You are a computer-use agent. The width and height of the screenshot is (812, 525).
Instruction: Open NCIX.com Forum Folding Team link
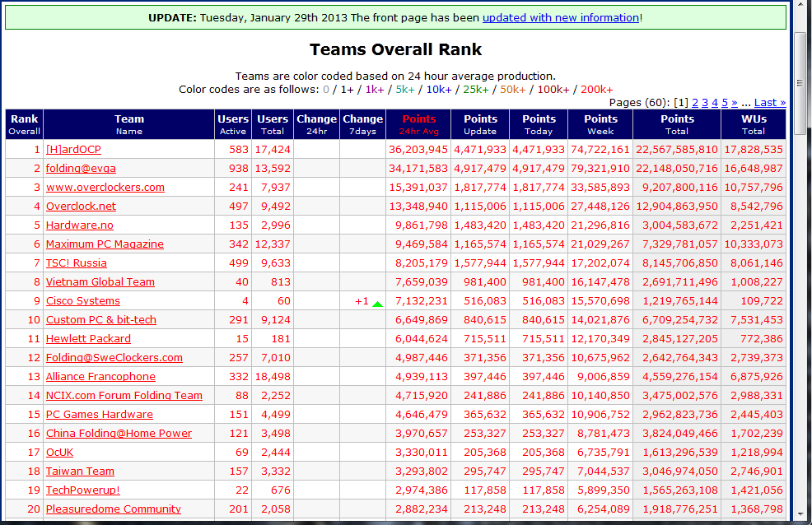(124, 395)
